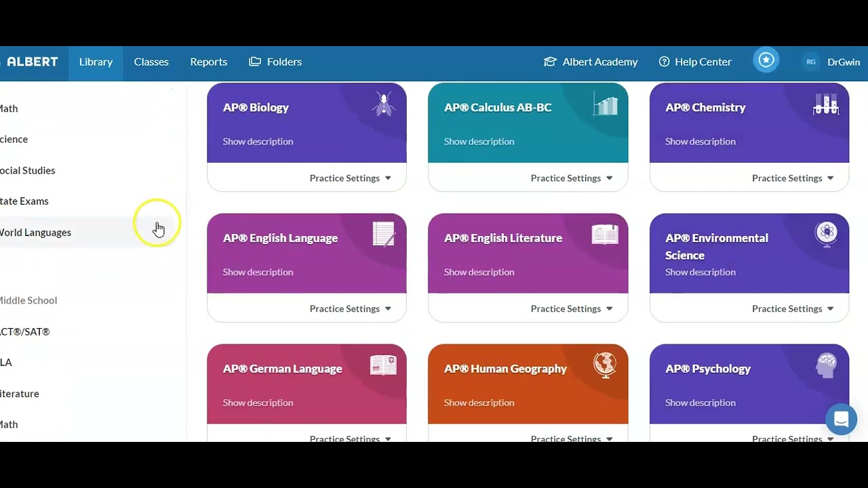Click the chart icon on AP Calculus AB-BC
868x488 pixels.
(605, 104)
